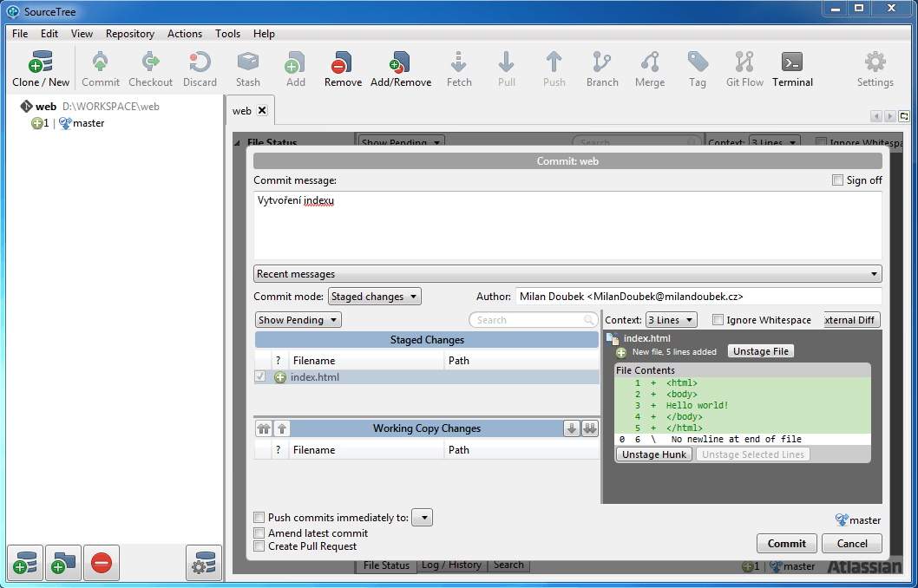Open the Help menu
This screenshot has height=588, width=918.
[264, 33]
